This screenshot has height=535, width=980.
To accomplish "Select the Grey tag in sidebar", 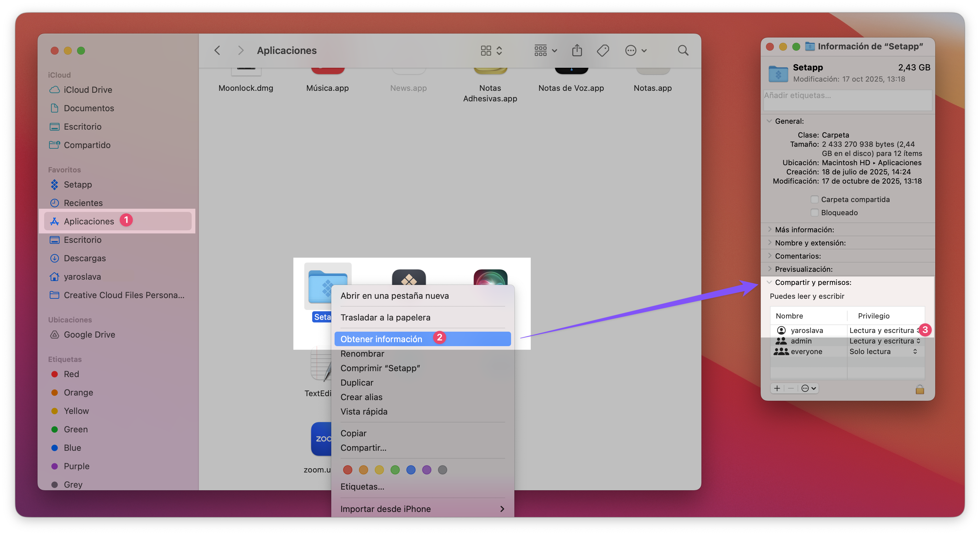I will (117, 484).
